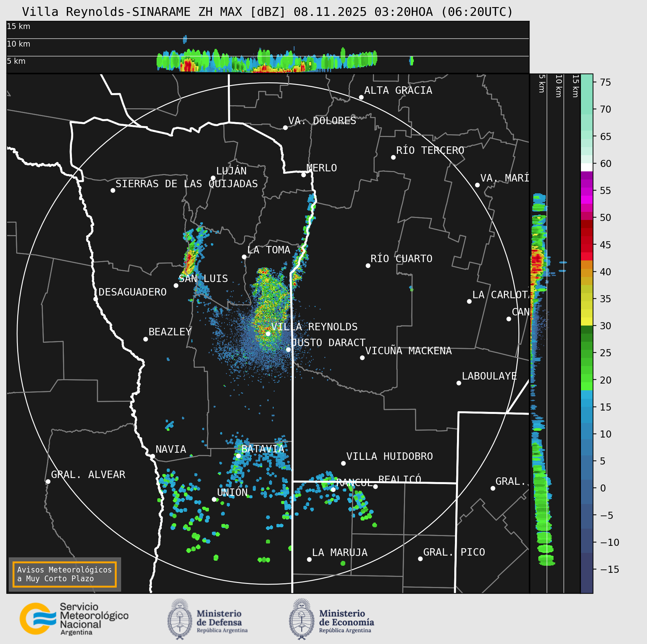Click the LABOULAYE map label
647x644 pixels.
489,376
